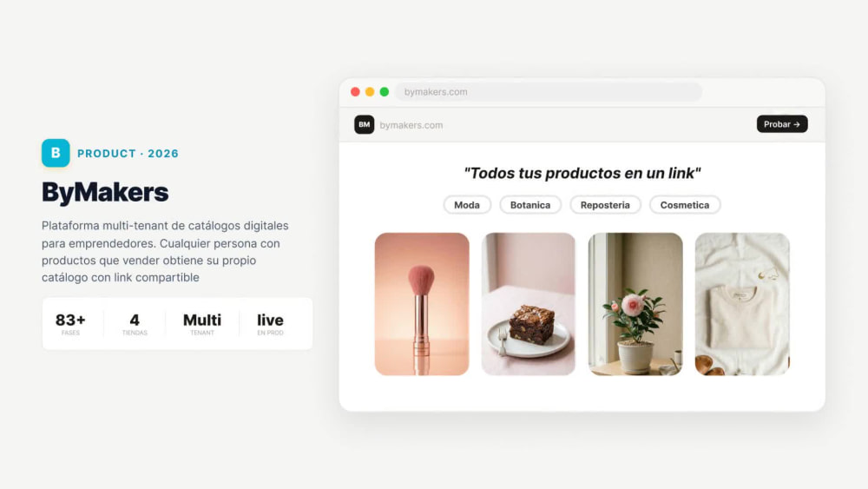This screenshot has width=868, height=489.
Task: Click the green maximize window dot
Action: [385, 92]
